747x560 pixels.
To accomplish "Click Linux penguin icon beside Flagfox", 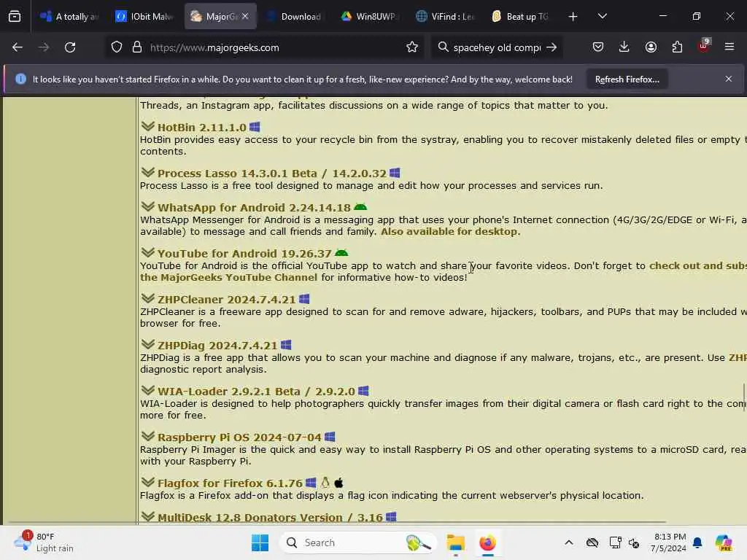I will [325, 483].
